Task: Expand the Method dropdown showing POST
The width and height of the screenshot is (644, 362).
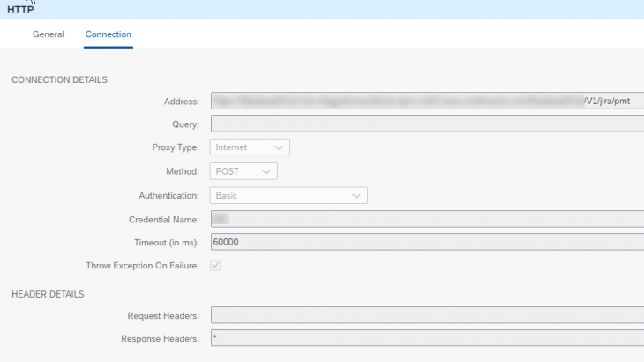Action: click(x=243, y=171)
